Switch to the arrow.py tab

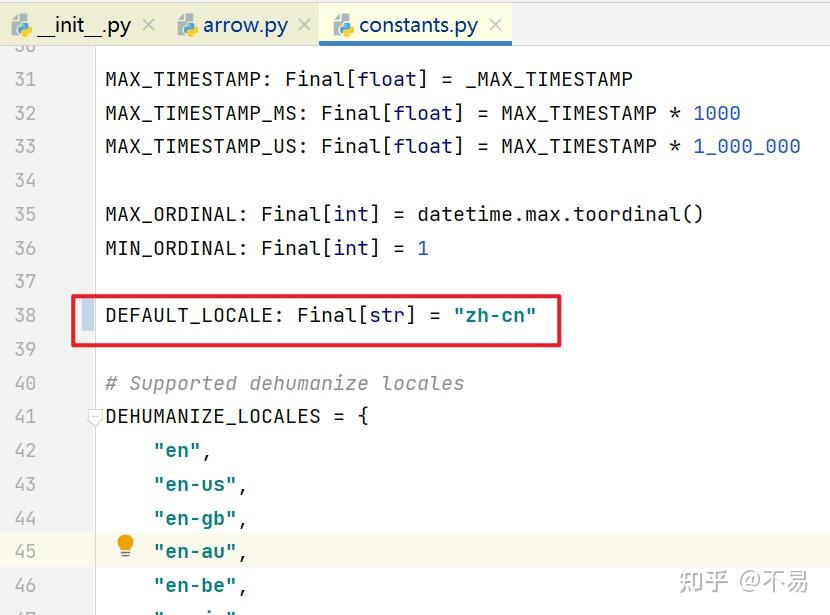click(245, 25)
